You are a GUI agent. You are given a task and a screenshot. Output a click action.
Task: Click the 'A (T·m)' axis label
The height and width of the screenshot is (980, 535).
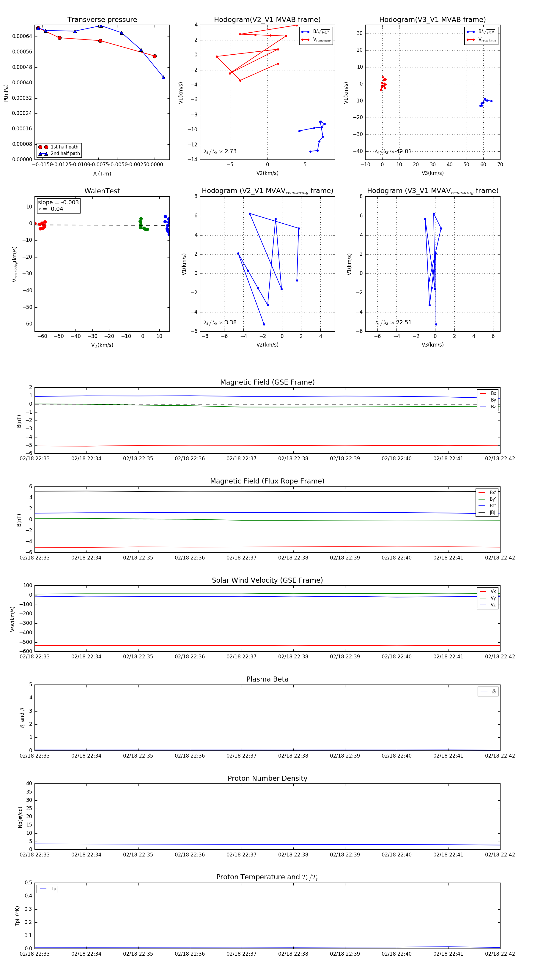[102, 173]
